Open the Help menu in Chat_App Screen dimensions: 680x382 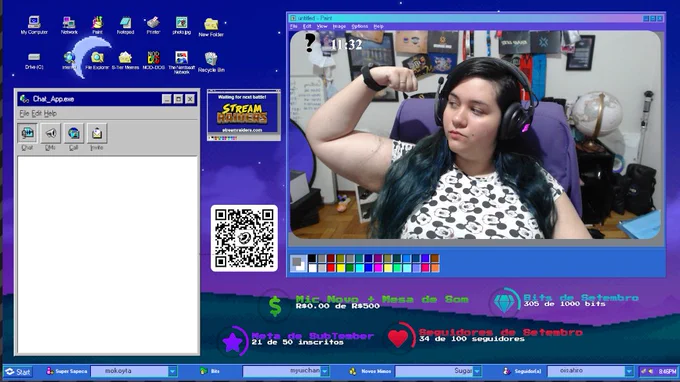(50, 113)
